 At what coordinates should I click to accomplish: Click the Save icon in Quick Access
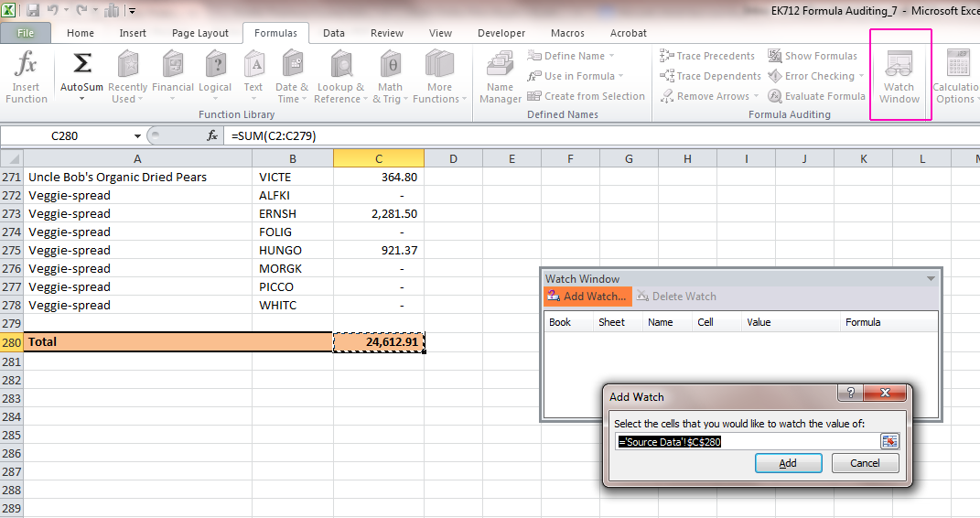[x=33, y=10]
